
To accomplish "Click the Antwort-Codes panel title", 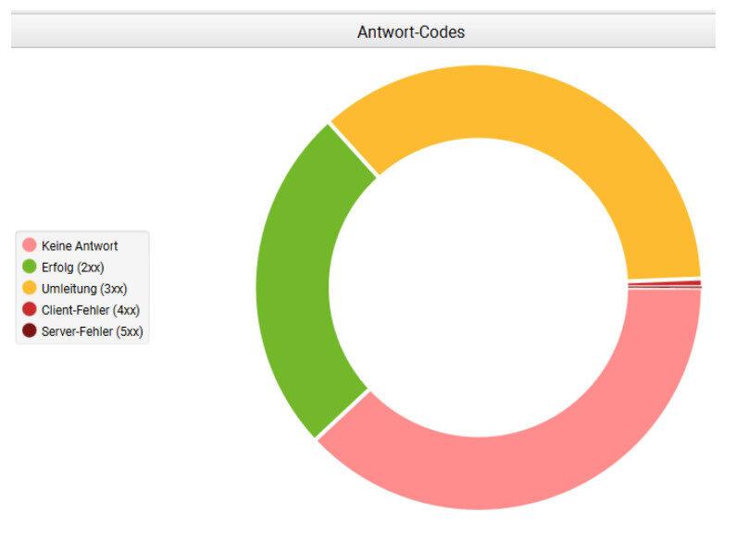I will click(411, 32).
